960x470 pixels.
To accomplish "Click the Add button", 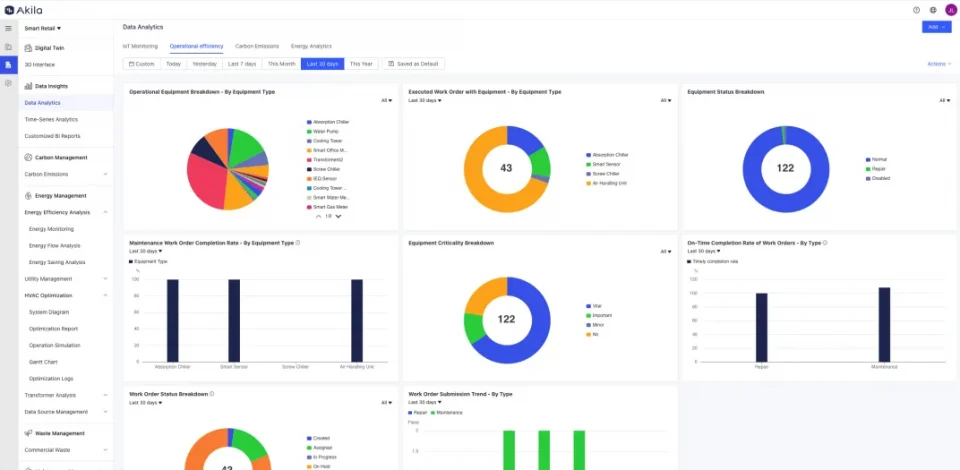I will coord(937,27).
